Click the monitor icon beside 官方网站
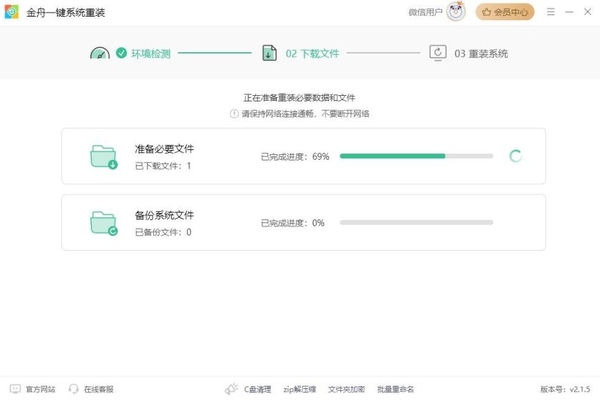The width and height of the screenshot is (600, 400). point(15,389)
